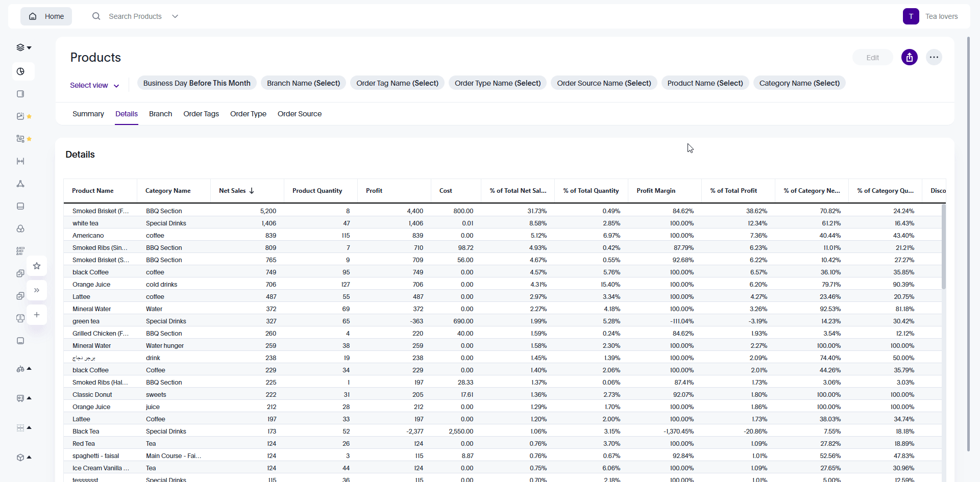Click the purple share icon near Edit

(x=910, y=57)
